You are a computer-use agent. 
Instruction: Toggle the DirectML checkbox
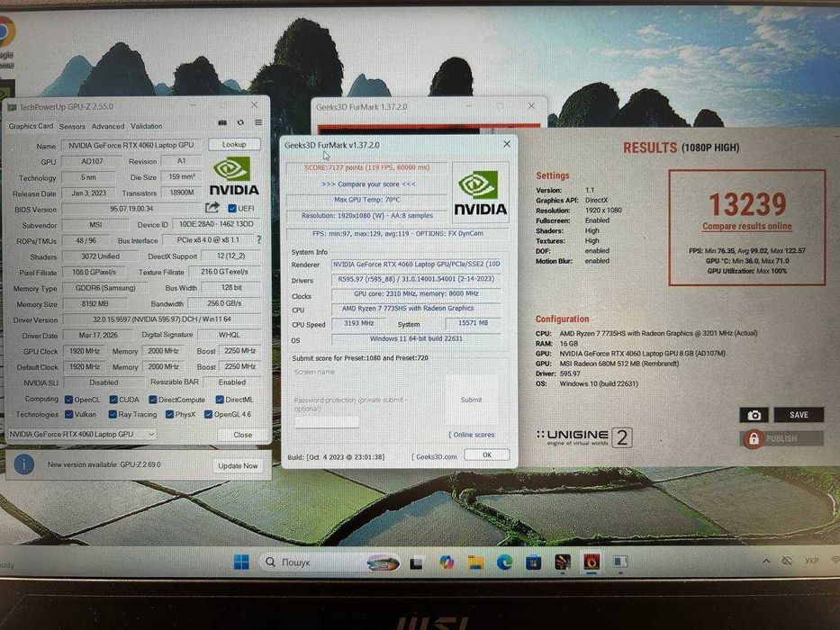tap(219, 399)
